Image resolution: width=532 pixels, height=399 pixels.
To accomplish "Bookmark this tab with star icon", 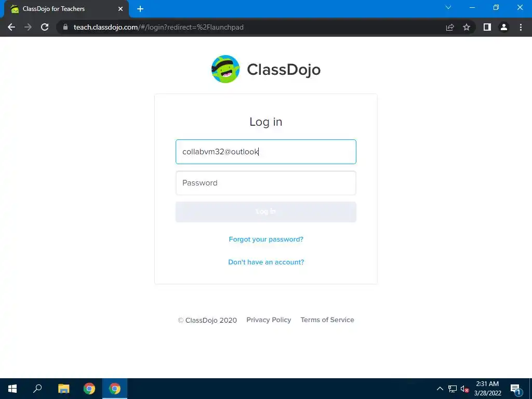I will tap(467, 27).
